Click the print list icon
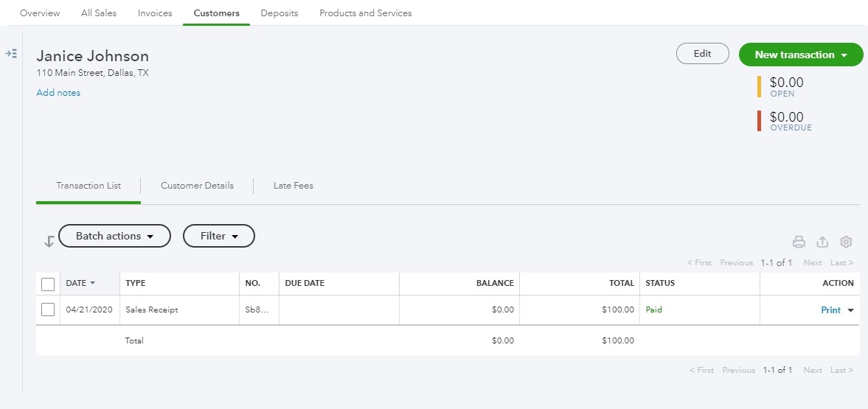This screenshot has width=868, height=409. 799,242
